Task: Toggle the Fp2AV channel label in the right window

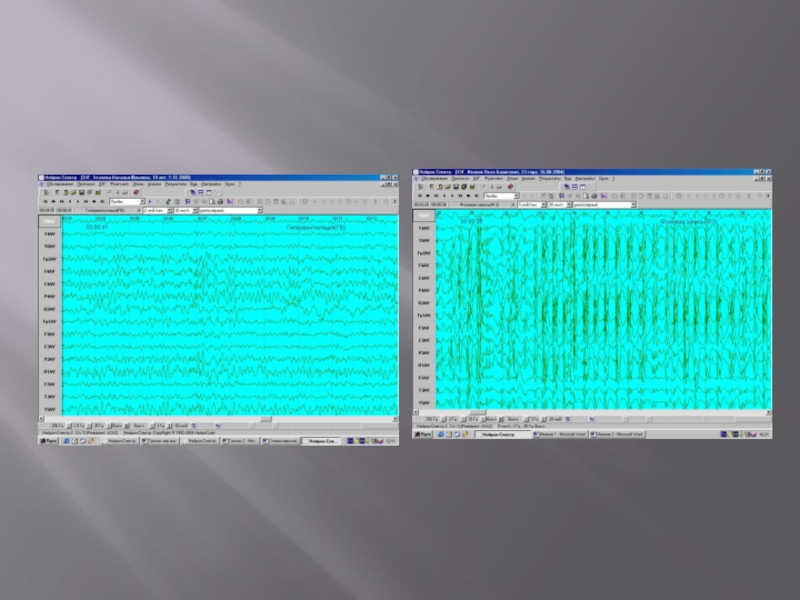Action: [x=424, y=254]
